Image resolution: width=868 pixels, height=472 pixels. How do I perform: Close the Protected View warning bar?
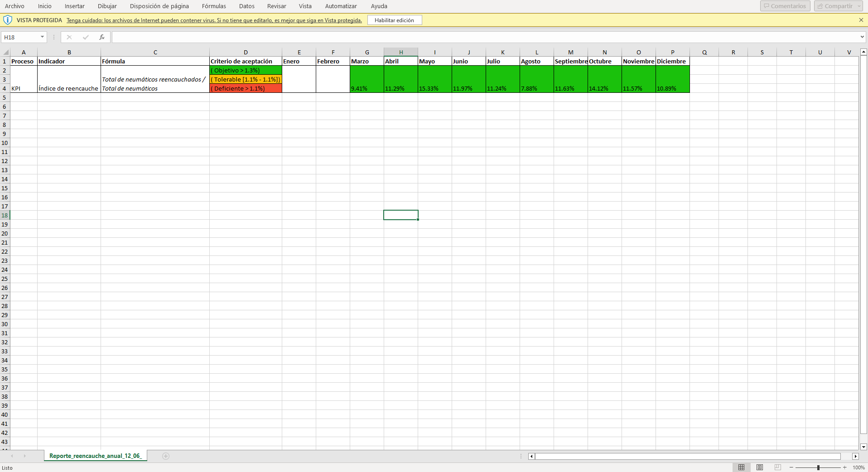(x=861, y=20)
